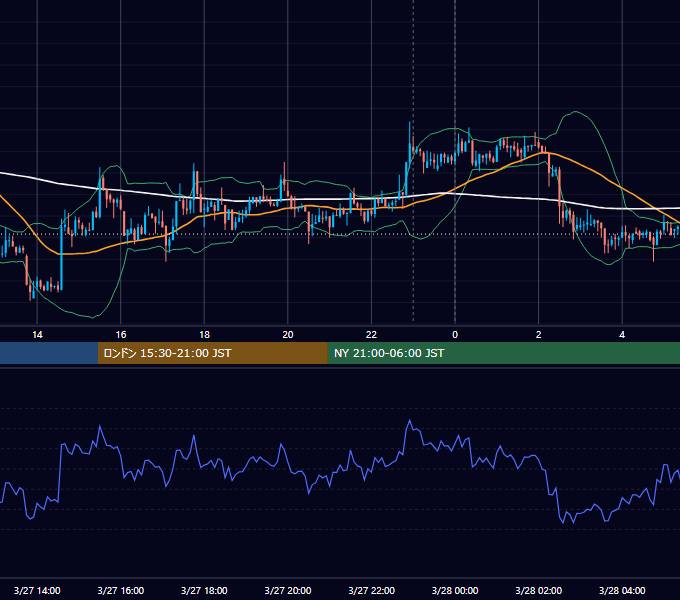680x600 pixels.
Task: Click the 14 hour axis label
Action: tap(37, 335)
